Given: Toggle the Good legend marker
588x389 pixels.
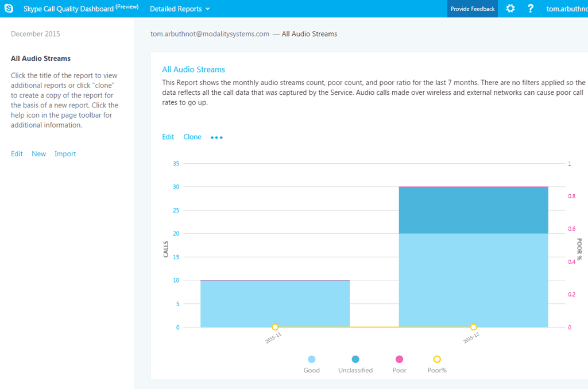Looking at the screenshot, I should [311, 359].
